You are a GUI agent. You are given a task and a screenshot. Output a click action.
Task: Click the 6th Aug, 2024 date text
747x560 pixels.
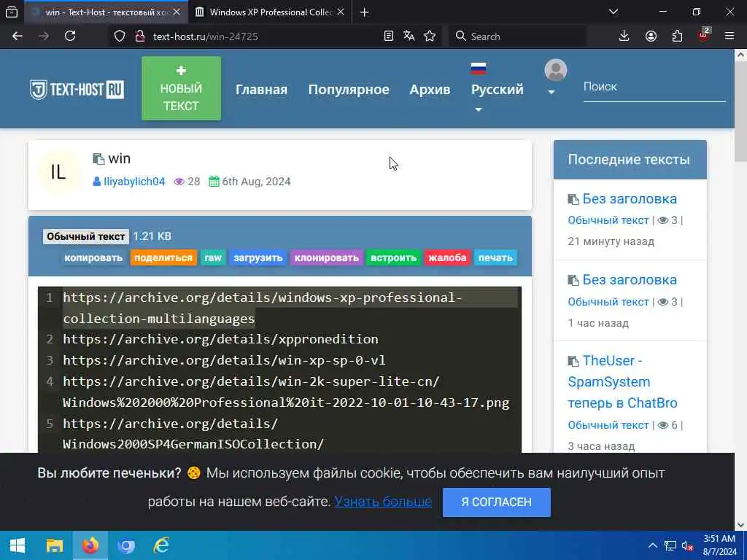[x=256, y=182]
